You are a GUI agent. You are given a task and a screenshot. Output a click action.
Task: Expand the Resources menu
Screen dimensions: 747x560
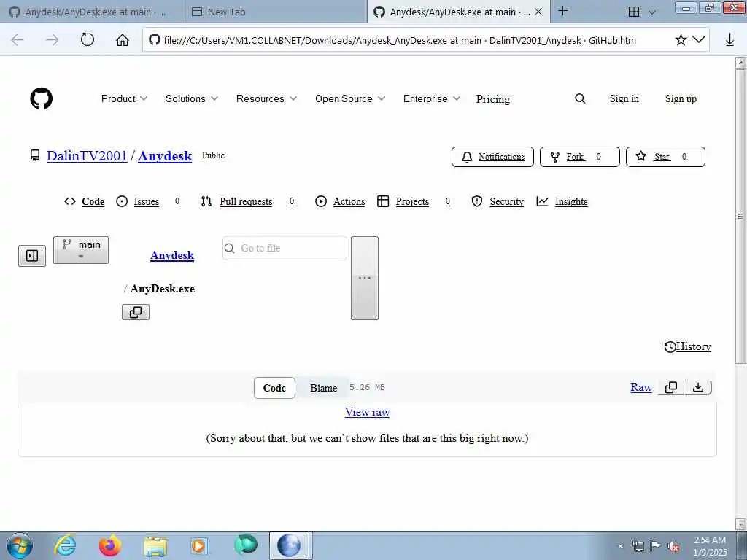(x=267, y=98)
